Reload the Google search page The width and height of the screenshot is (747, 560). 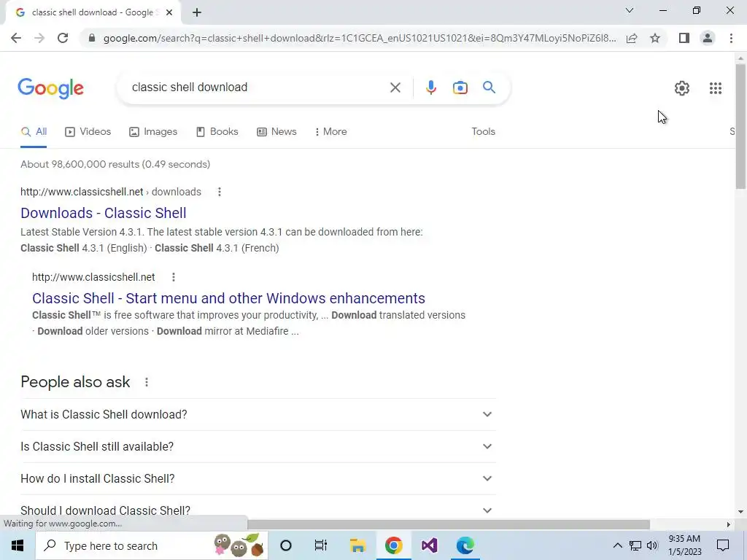coord(63,38)
